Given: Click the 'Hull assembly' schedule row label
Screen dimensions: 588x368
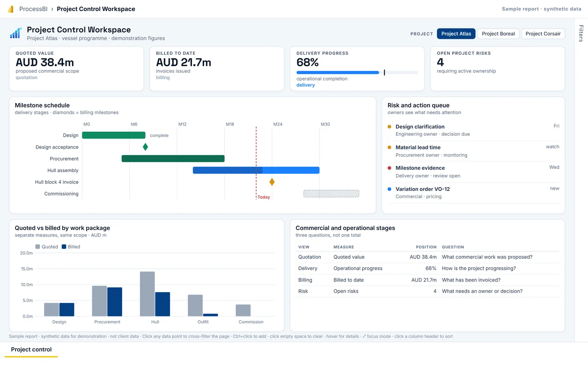Looking at the screenshot, I should point(63,170).
